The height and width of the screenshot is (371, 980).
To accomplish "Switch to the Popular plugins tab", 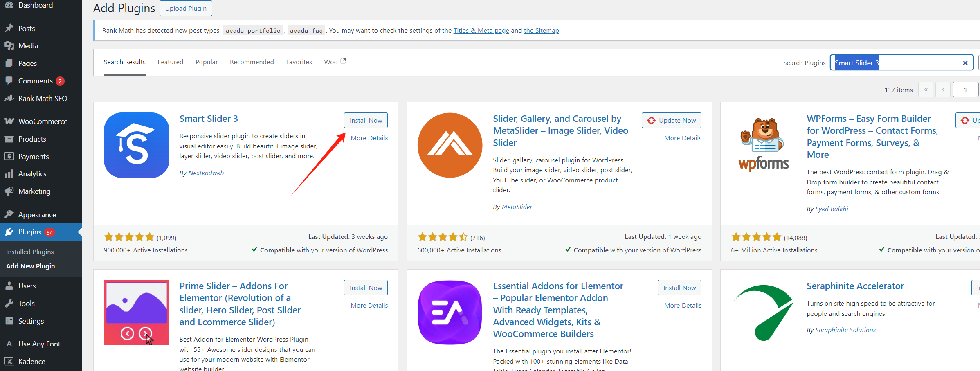I will tap(207, 62).
